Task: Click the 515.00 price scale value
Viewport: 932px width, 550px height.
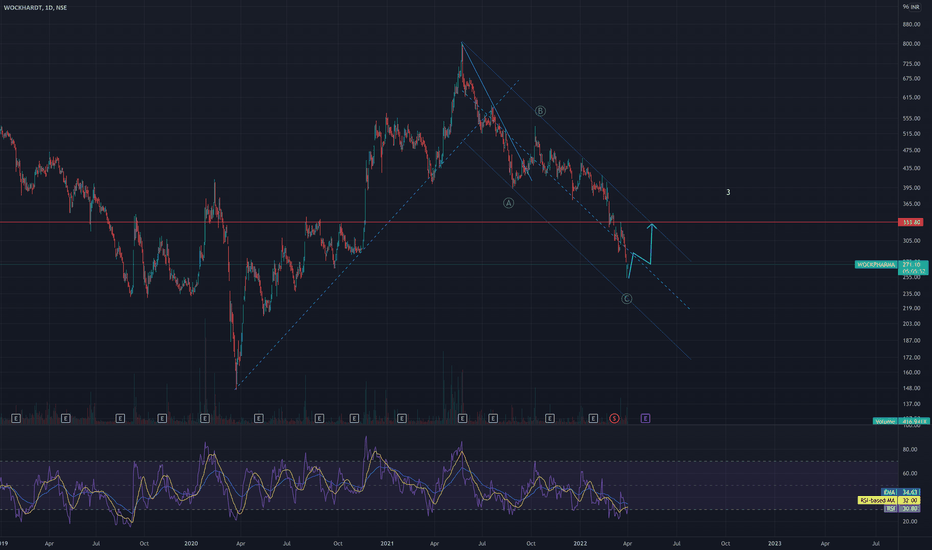Action: click(911, 134)
